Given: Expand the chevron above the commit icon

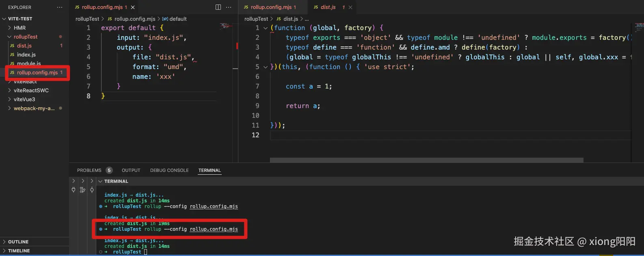Looking at the screenshot, I should (92, 181).
